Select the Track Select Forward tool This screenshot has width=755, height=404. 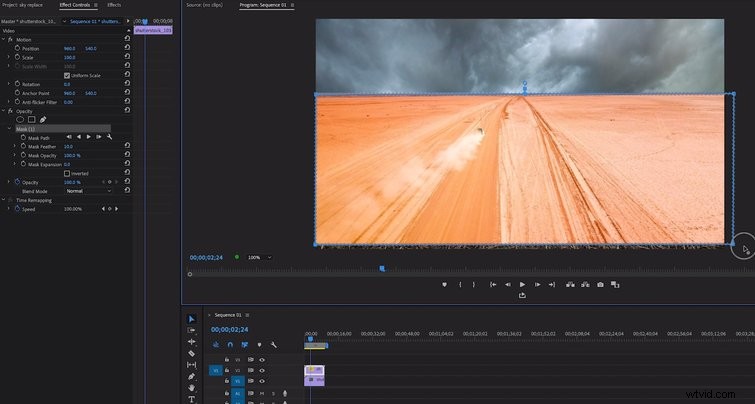point(191,330)
